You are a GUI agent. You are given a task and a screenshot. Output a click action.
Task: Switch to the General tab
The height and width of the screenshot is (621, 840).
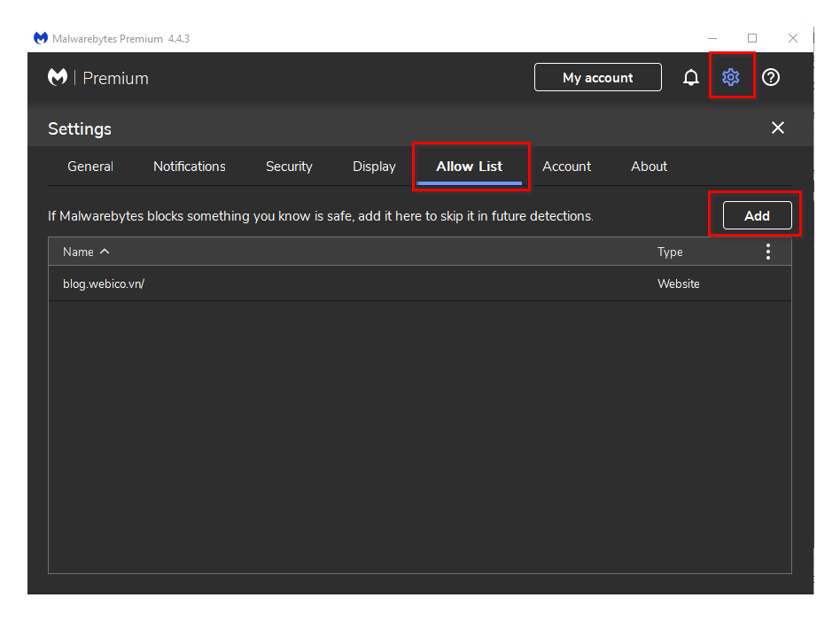point(90,167)
